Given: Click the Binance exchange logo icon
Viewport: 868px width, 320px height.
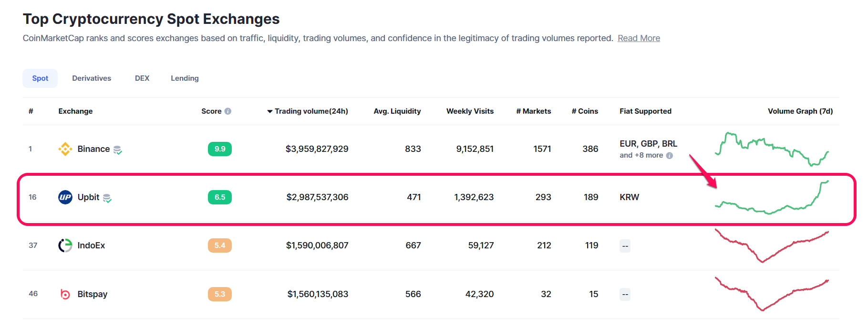Looking at the screenshot, I should pyautogui.click(x=65, y=149).
